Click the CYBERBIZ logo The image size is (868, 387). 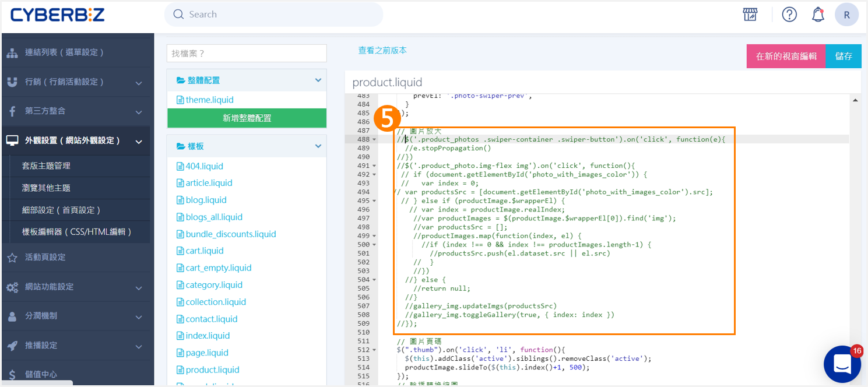point(57,15)
